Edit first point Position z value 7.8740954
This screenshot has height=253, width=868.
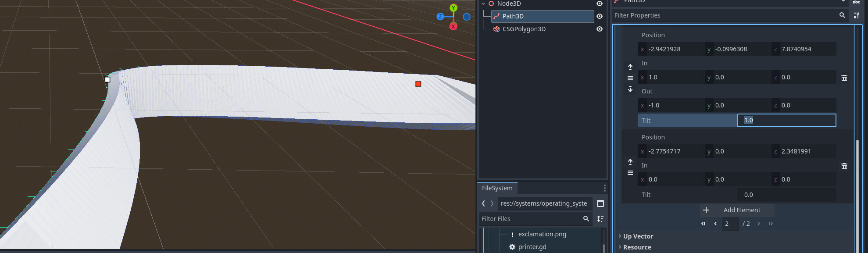804,49
